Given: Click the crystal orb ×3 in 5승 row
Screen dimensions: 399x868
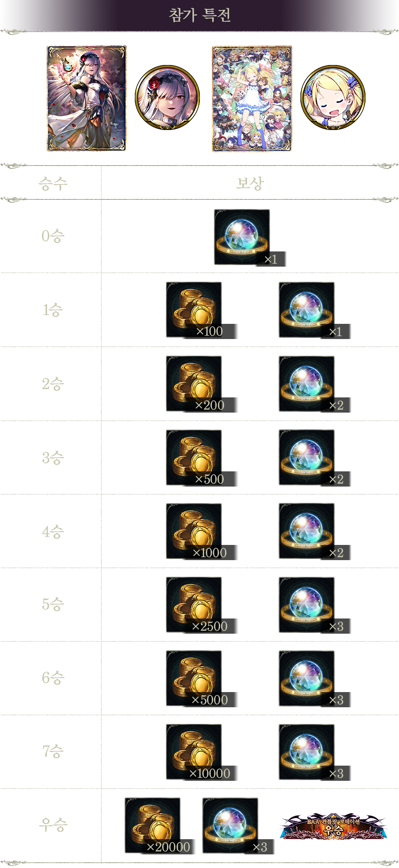Looking at the screenshot, I should pyautogui.click(x=314, y=605).
